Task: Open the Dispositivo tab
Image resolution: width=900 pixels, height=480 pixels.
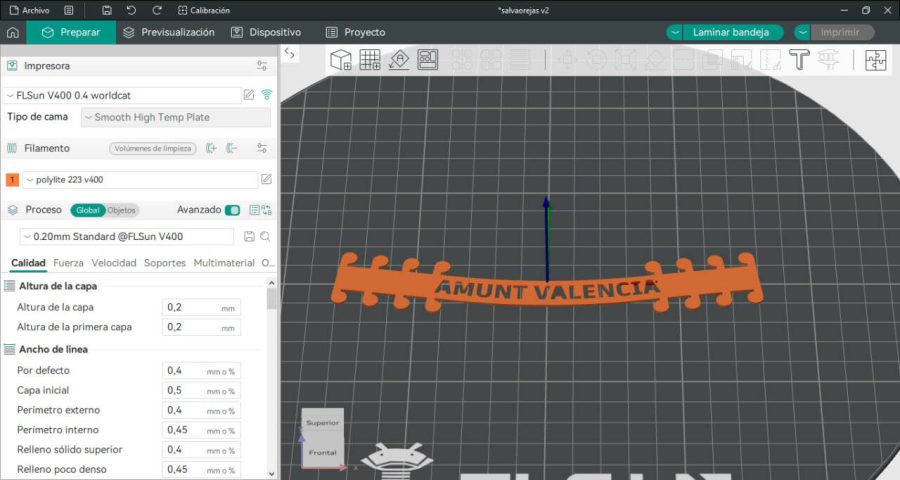Action: pyautogui.click(x=266, y=32)
